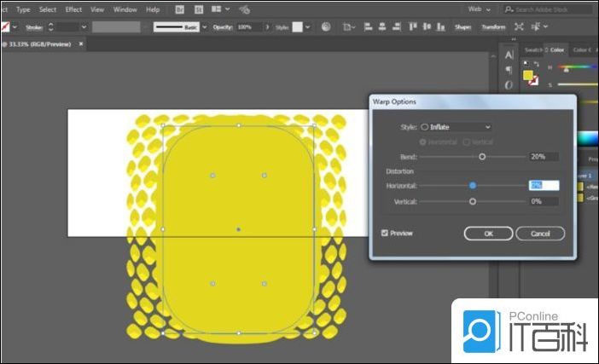Select the Vertical radio button
Viewport: 599px width, 364px height.
(466, 142)
